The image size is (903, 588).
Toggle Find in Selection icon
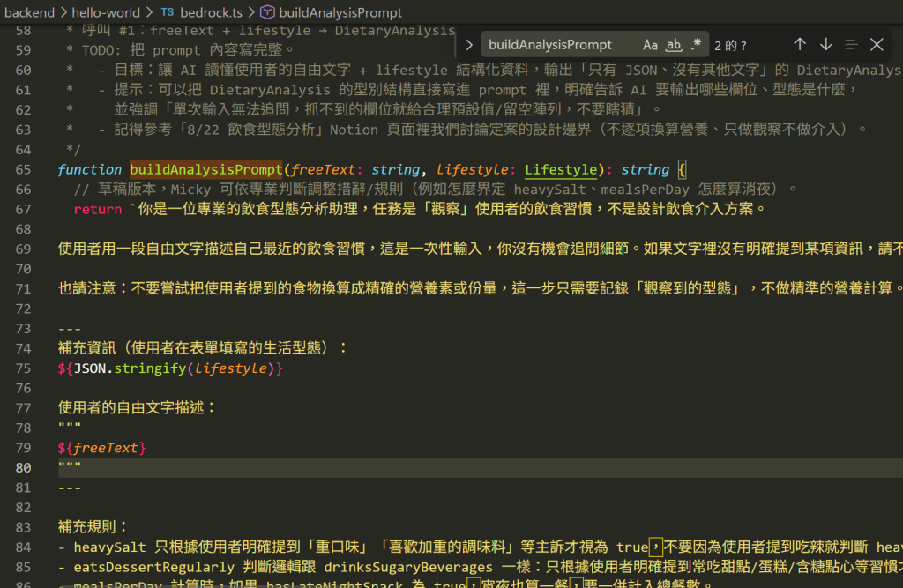[x=851, y=44]
